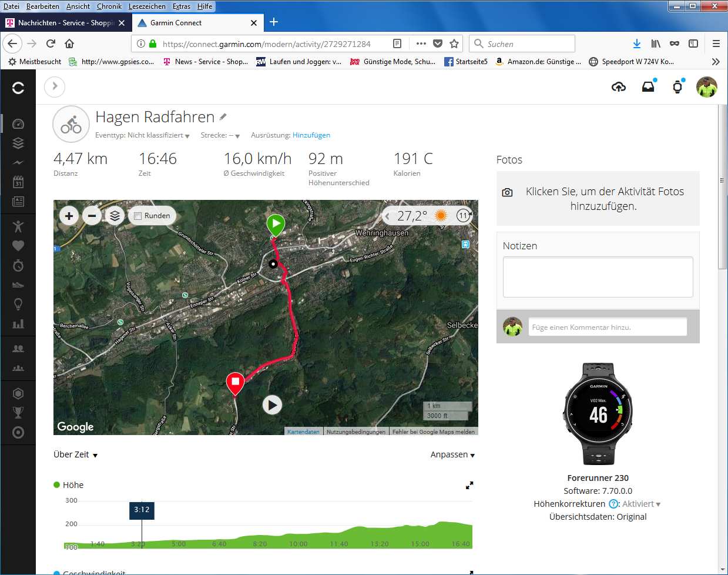The width and height of the screenshot is (728, 575).
Task: Zoom out on the activity map
Action: pyautogui.click(x=92, y=216)
